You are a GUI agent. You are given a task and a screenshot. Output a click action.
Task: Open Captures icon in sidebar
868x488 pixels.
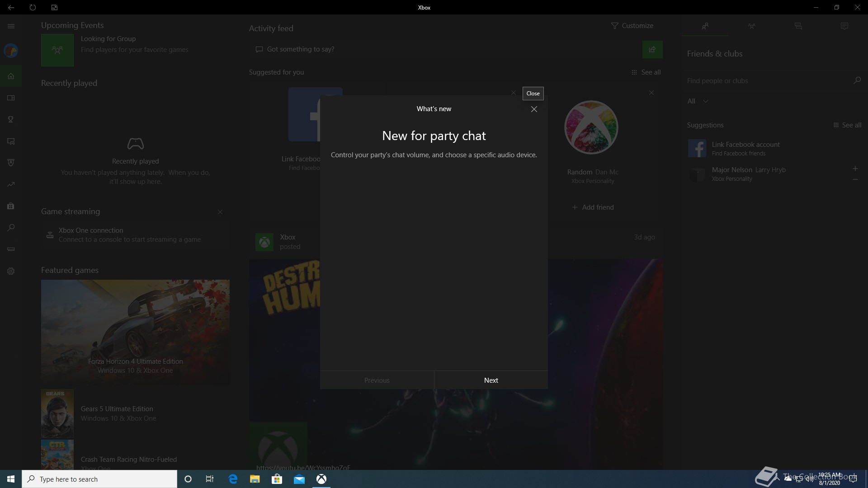[11, 141]
